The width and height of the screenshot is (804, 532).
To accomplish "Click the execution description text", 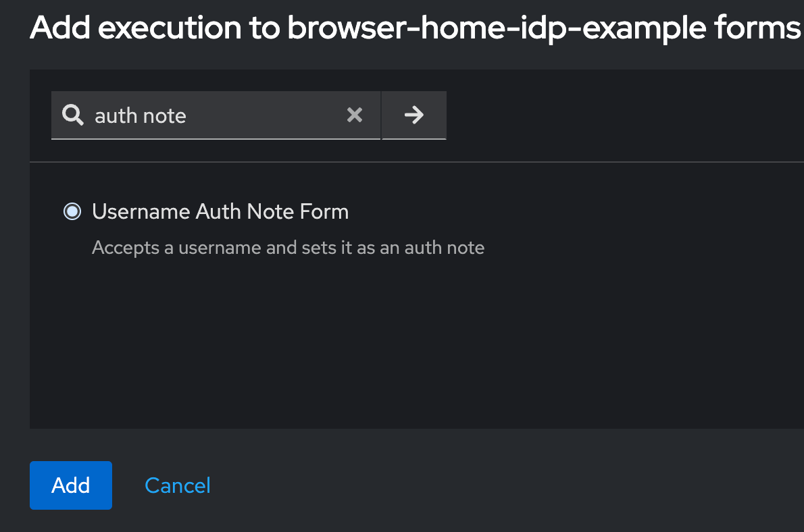I will pyautogui.click(x=288, y=247).
